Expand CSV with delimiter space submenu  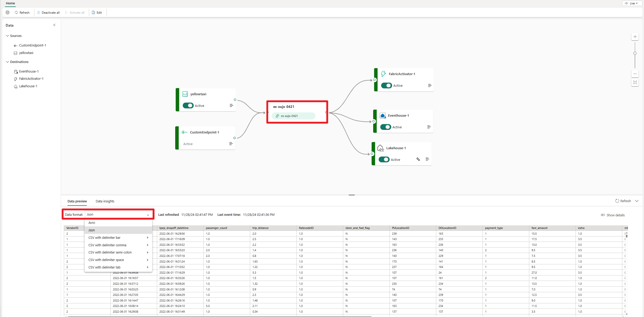[x=118, y=260]
